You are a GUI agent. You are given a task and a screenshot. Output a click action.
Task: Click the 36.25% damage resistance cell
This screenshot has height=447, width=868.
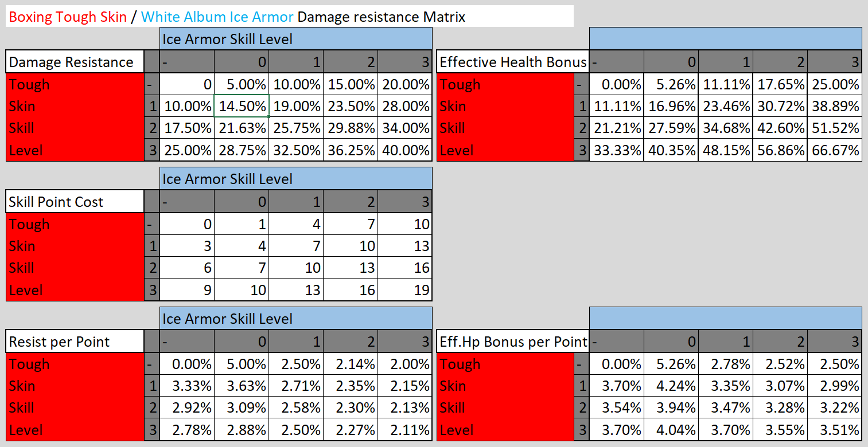[x=351, y=150]
